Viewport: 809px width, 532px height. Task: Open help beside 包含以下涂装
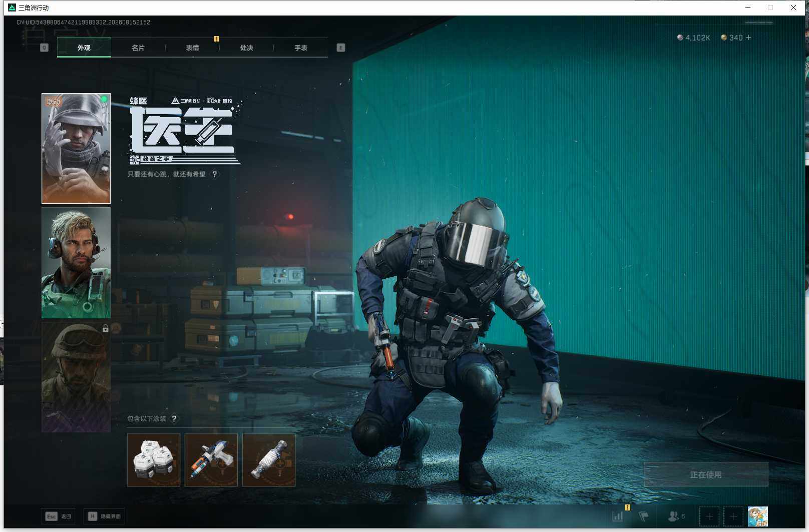point(174,418)
